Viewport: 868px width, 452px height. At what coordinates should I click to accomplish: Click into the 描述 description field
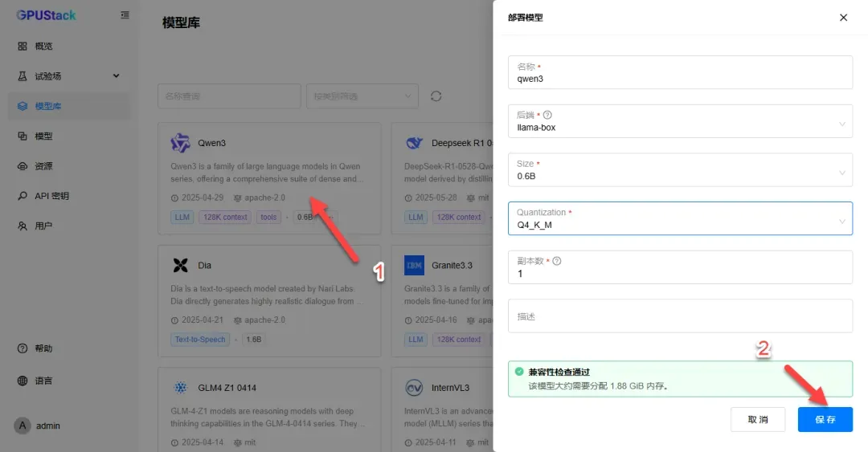680,316
